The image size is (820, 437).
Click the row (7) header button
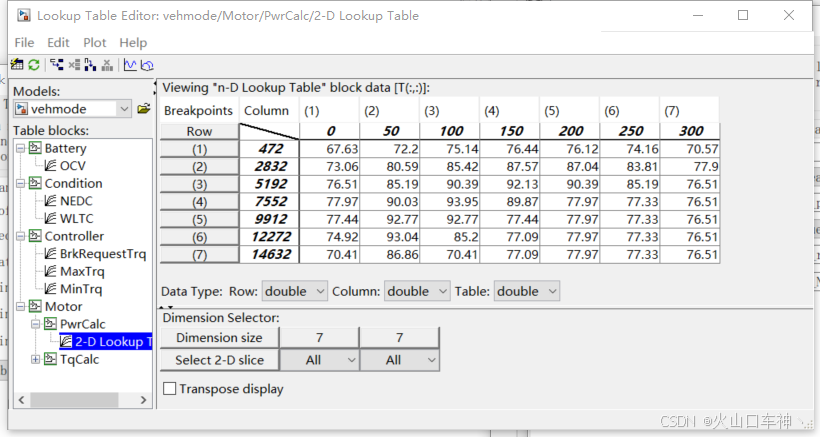click(199, 255)
